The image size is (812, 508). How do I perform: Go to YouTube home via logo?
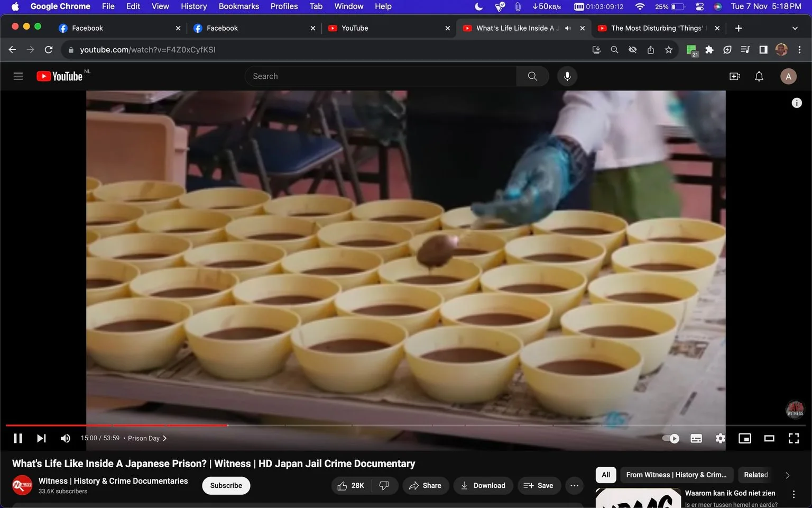tap(59, 76)
